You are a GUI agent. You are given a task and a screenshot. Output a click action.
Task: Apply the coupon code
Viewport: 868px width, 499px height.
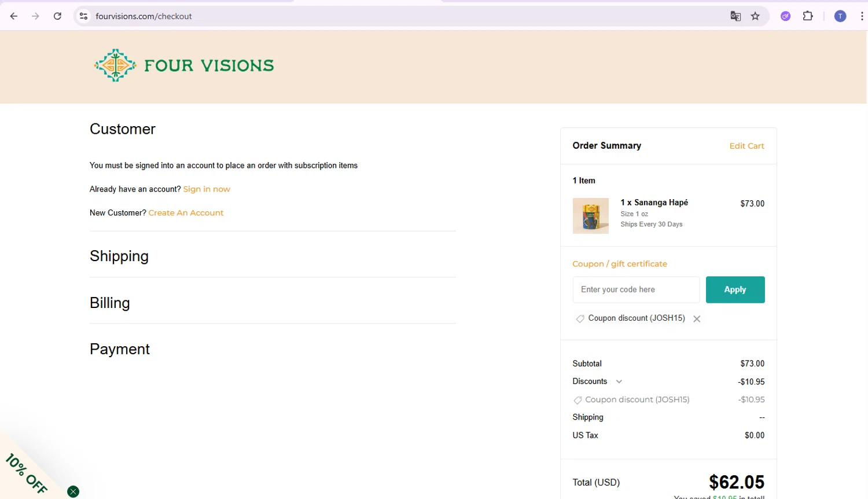(735, 289)
